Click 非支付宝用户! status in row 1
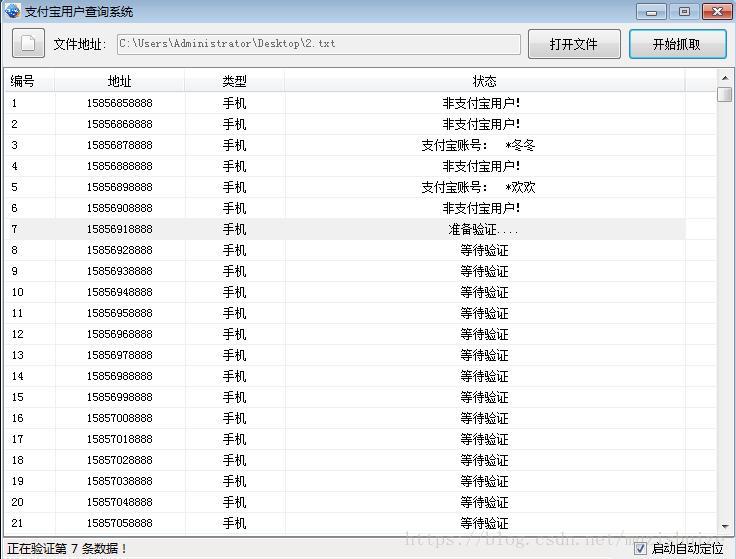The image size is (736, 559). (x=481, y=103)
